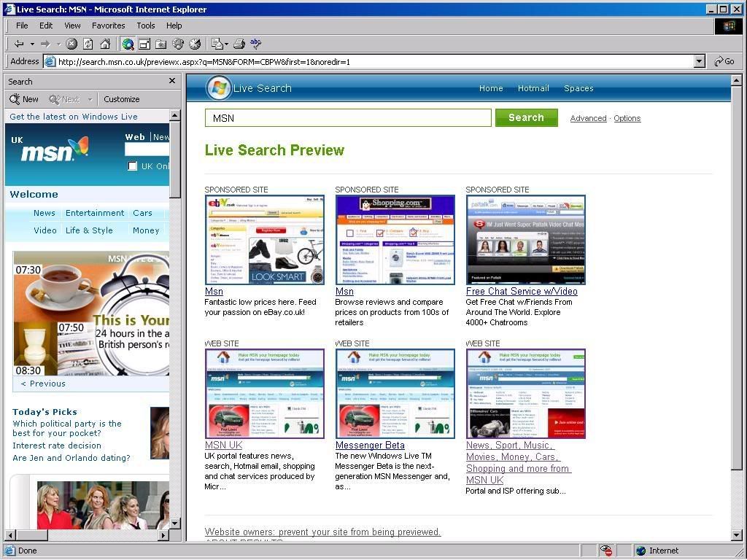The height and width of the screenshot is (560, 747).
Task: Select the Web tab in MSN pane
Action: pos(135,137)
